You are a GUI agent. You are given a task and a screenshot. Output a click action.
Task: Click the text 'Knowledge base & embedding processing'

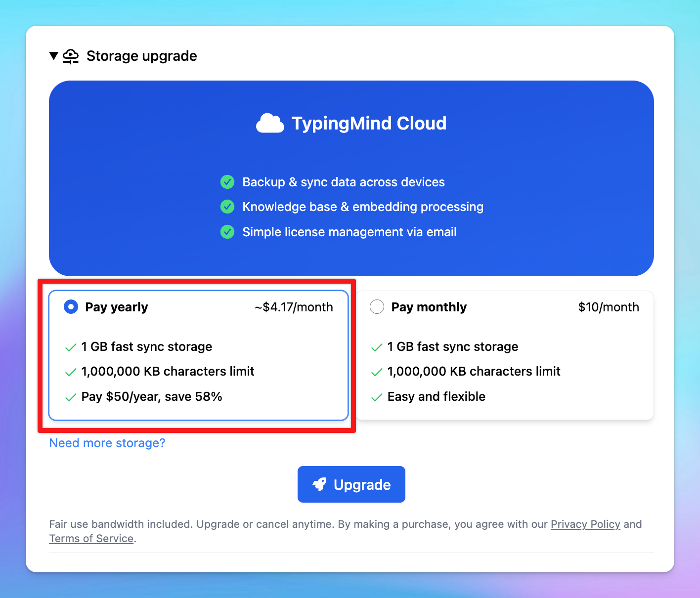pos(363,207)
